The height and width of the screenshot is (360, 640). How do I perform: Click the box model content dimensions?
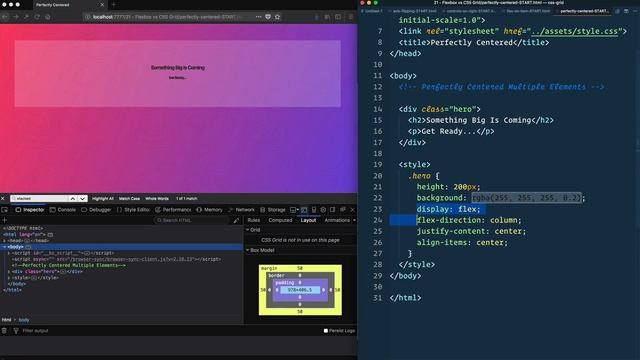coord(300,290)
